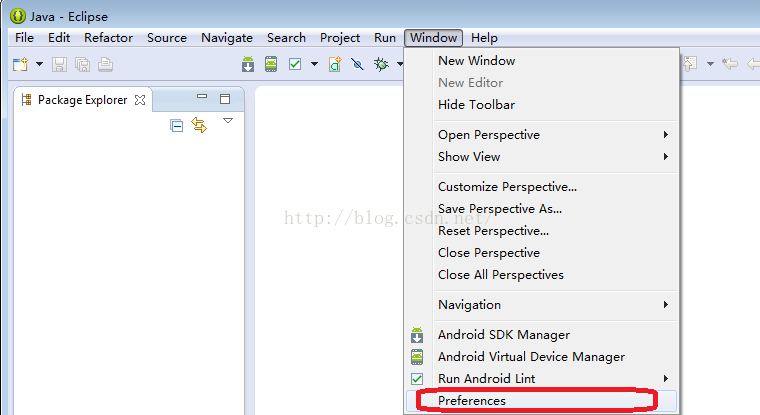
Task: Open the Package Explorer view menu triangle
Action: click(228, 120)
